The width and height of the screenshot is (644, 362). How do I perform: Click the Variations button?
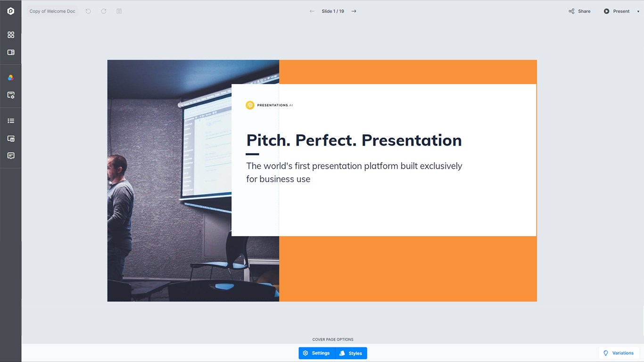619,353
